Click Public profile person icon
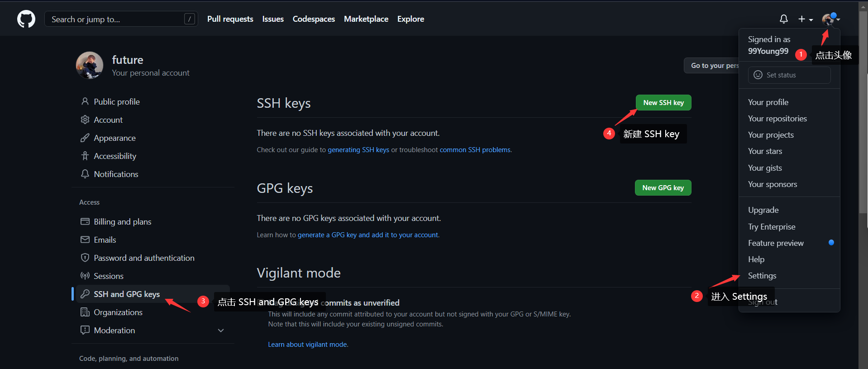The height and width of the screenshot is (369, 868). pos(85,101)
